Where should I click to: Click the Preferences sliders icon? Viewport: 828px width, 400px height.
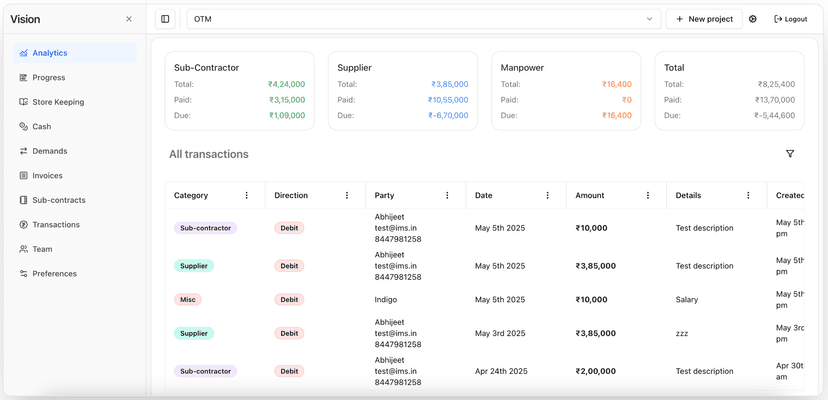pyautogui.click(x=23, y=274)
